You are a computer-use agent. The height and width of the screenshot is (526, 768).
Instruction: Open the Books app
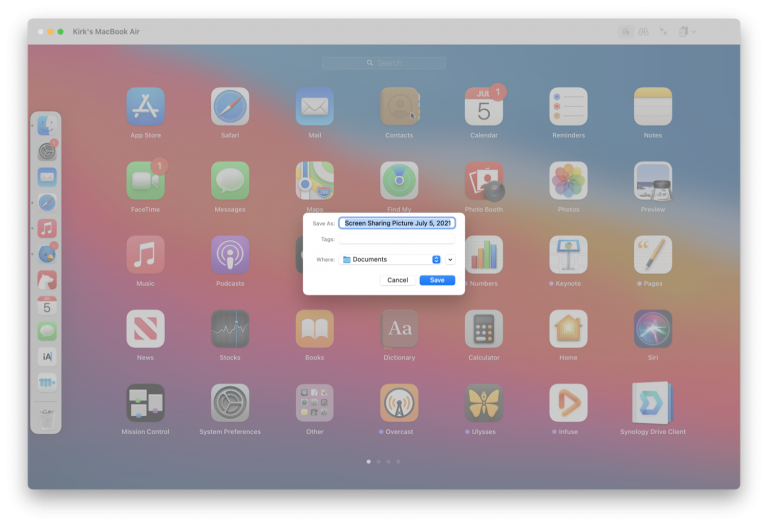(314, 329)
